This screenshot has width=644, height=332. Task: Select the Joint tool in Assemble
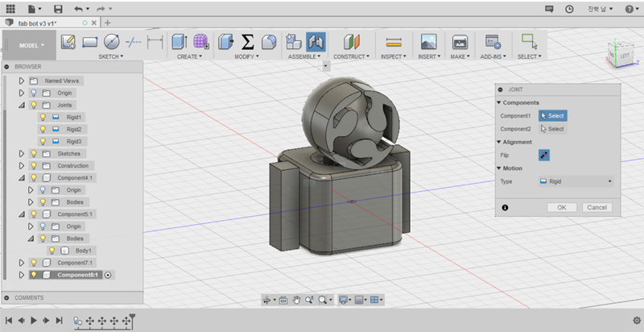(316, 41)
